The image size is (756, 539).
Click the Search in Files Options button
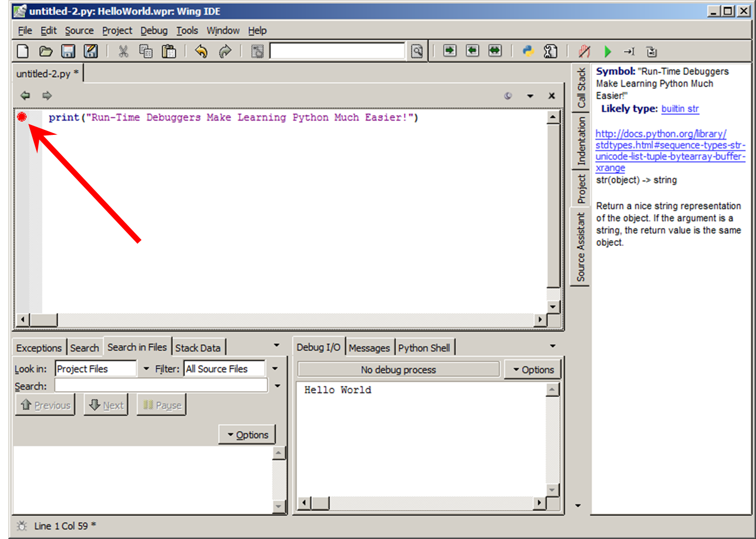click(248, 435)
